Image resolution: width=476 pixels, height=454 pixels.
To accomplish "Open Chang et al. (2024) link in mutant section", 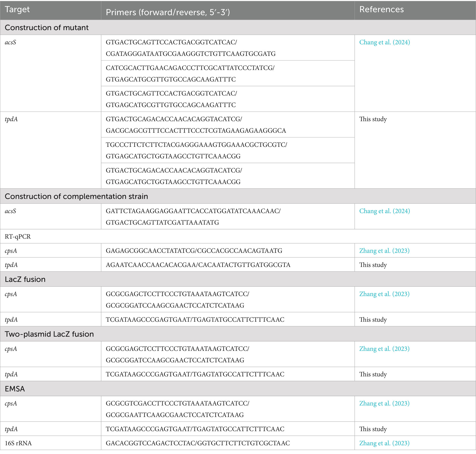I will [x=384, y=42].
